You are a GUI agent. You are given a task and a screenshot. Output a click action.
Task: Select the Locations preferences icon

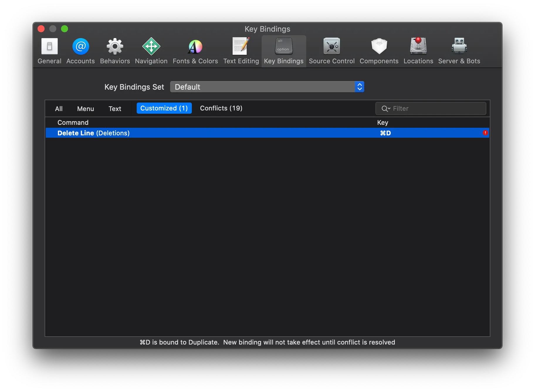pyautogui.click(x=418, y=47)
